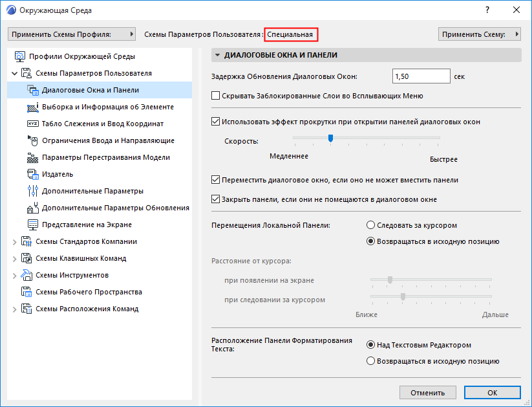The image size is (532, 407).
Task: Select Схемы Рабочего Пространства entry
Action: point(100,292)
